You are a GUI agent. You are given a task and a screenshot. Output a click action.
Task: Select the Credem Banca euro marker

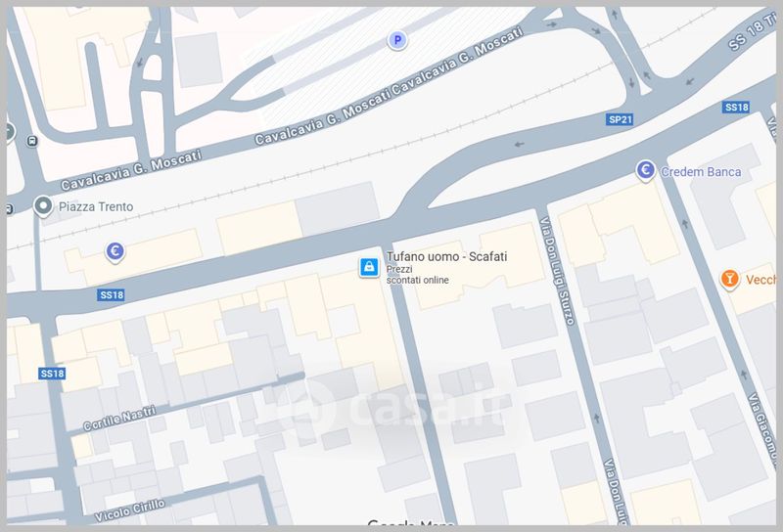645,171
